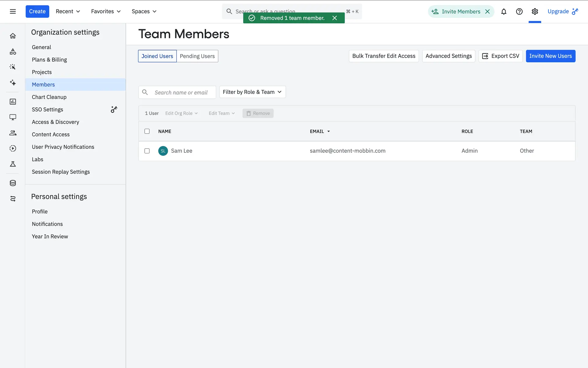The width and height of the screenshot is (588, 368).
Task: Open the Recent dropdown menu
Action: point(68,11)
